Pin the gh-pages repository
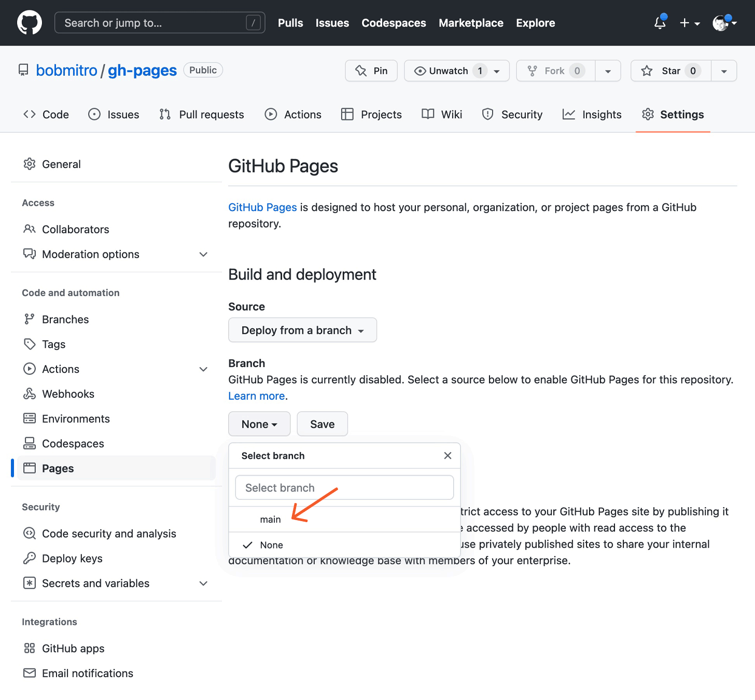 click(371, 71)
